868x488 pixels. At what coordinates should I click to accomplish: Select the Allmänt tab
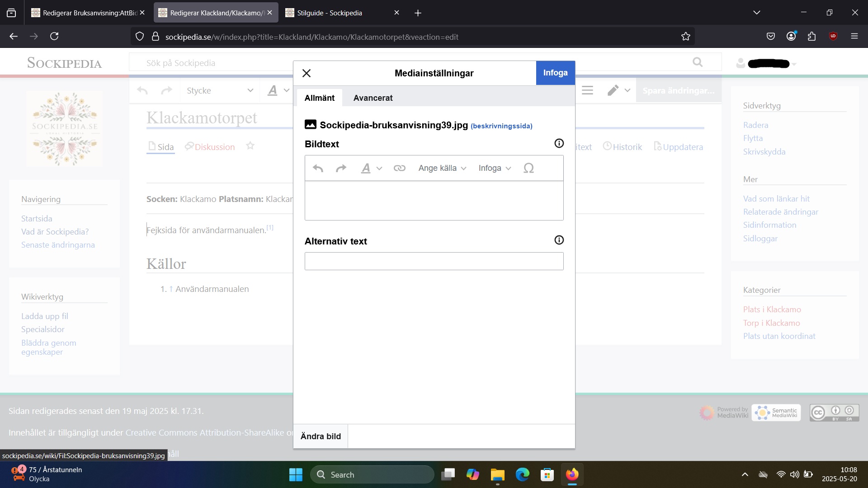(319, 98)
